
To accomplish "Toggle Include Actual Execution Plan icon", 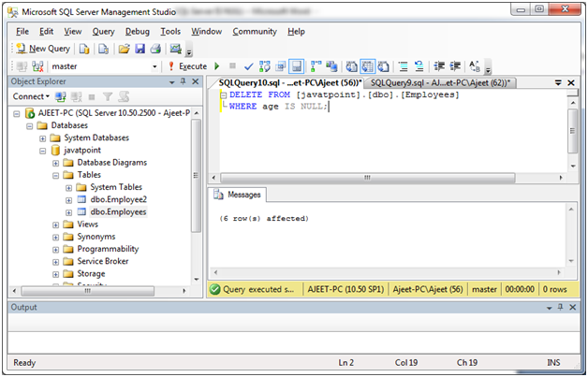I will tap(316, 66).
